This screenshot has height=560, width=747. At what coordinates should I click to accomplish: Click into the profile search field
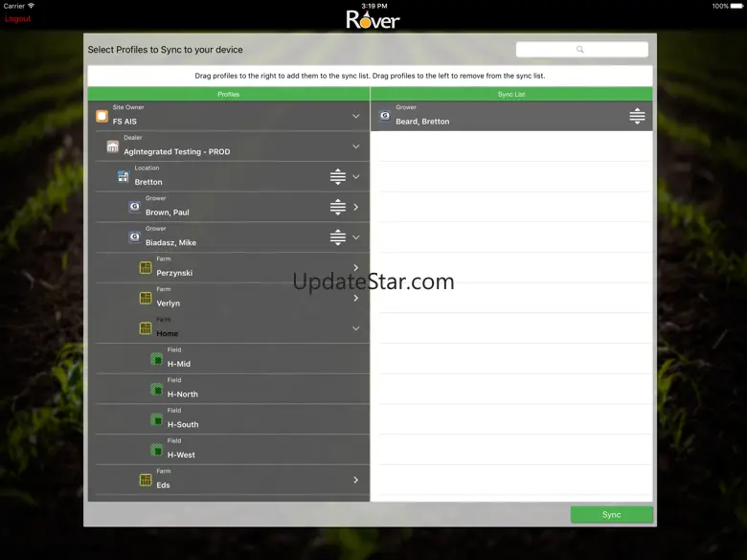(581, 49)
